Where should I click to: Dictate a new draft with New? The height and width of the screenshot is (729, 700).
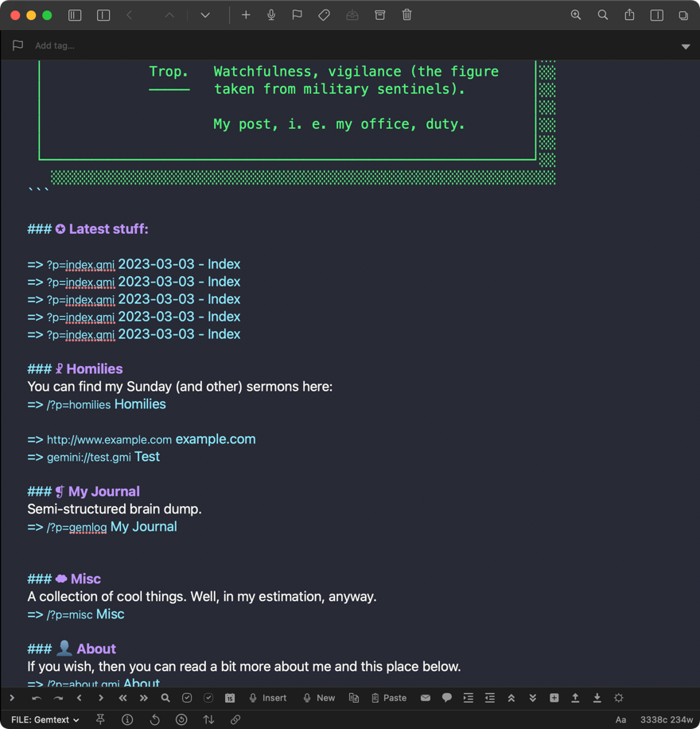[x=319, y=698]
